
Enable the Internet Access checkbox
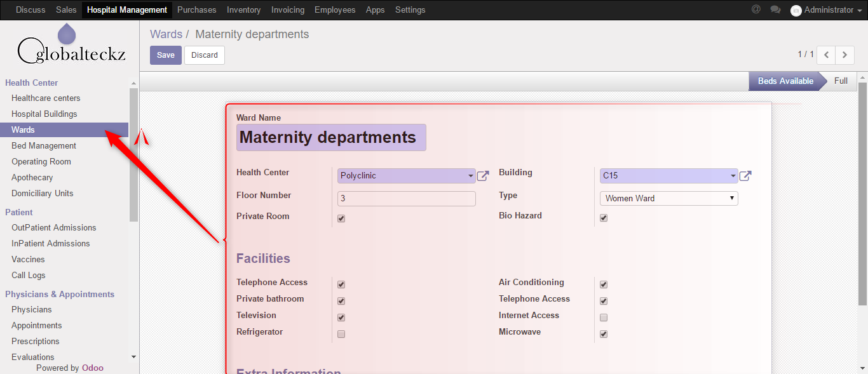coord(604,317)
